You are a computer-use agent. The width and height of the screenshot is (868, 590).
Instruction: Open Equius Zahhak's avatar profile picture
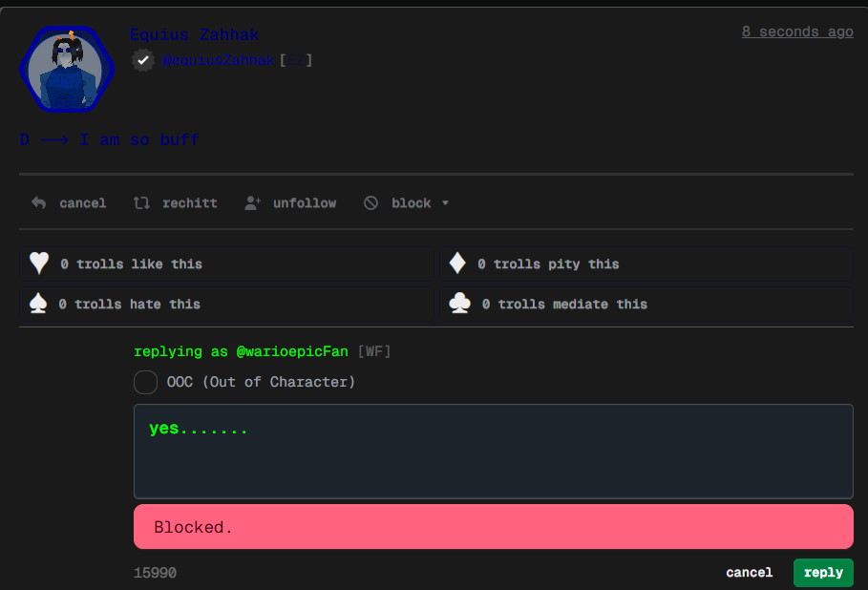pyautogui.click(x=67, y=70)
